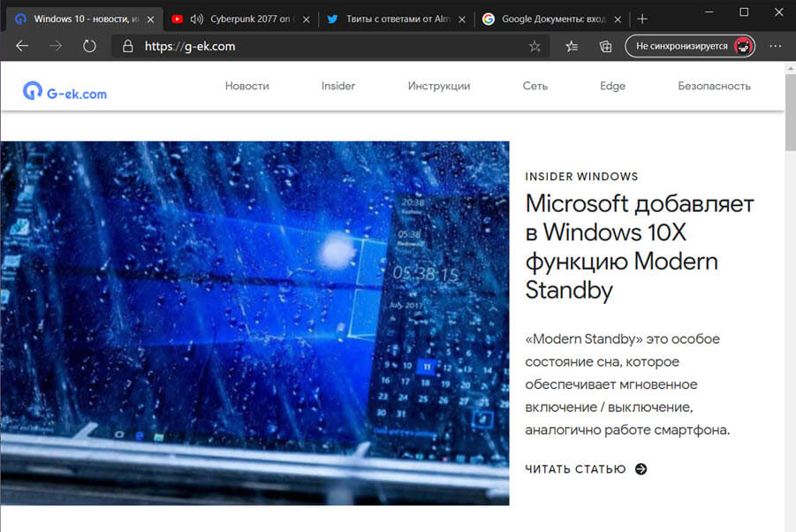The width and height of the screenshot is (796, 532).
Task: View site information via lock icon
Action: (x=128, y=46)
